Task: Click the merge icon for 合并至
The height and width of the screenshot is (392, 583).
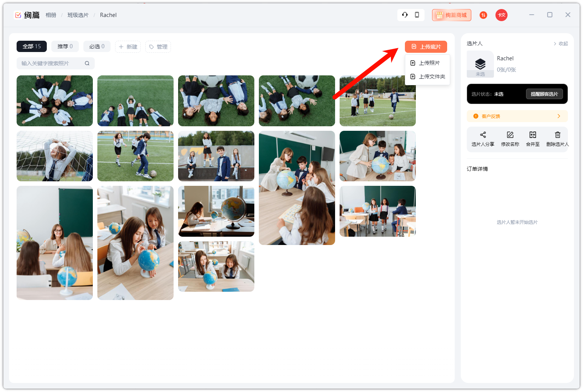Action: tap(532, 135)
